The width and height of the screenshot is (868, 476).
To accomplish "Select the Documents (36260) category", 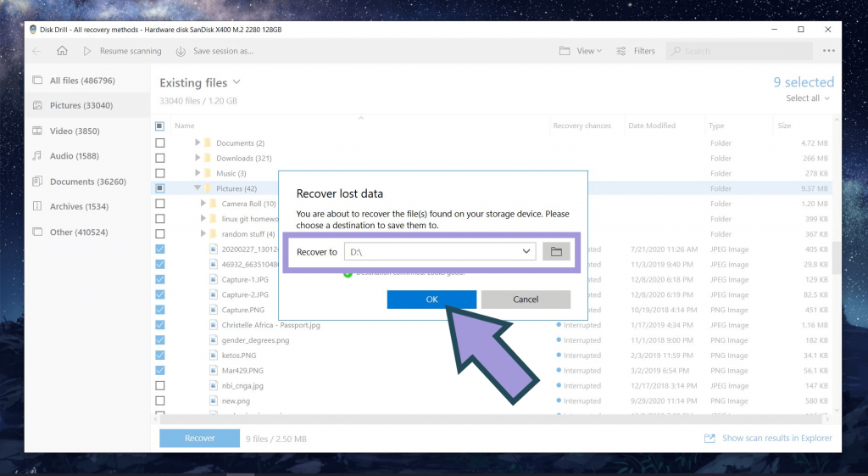I will (x=87, y=182).
